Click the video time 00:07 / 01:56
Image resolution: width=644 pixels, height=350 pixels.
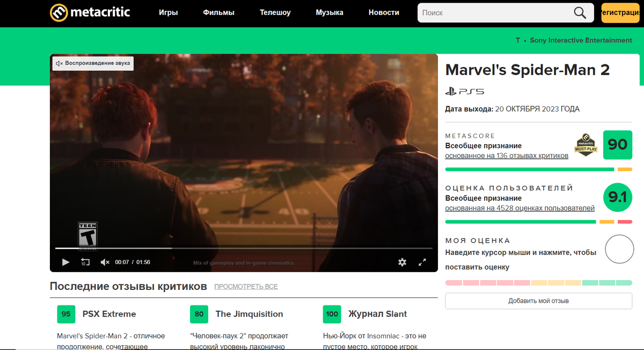coord(133,262)
